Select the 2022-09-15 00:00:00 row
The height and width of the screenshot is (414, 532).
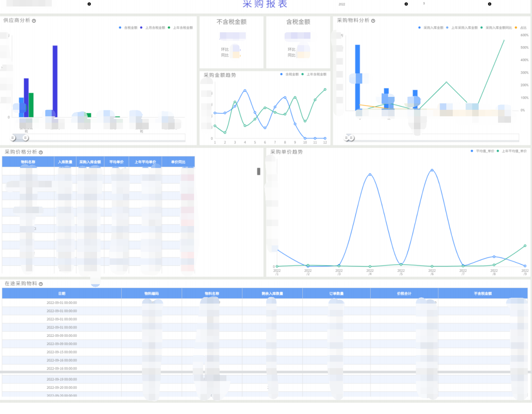pos(265,352)
